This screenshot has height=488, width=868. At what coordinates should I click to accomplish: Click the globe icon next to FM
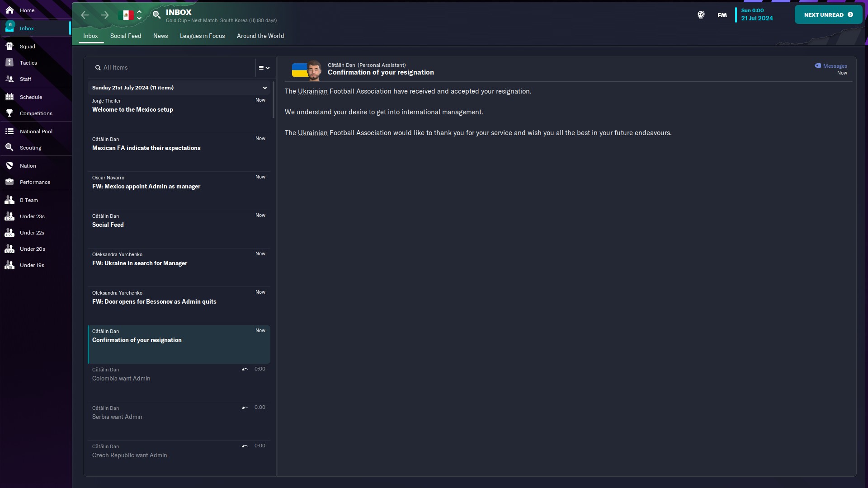701,15
